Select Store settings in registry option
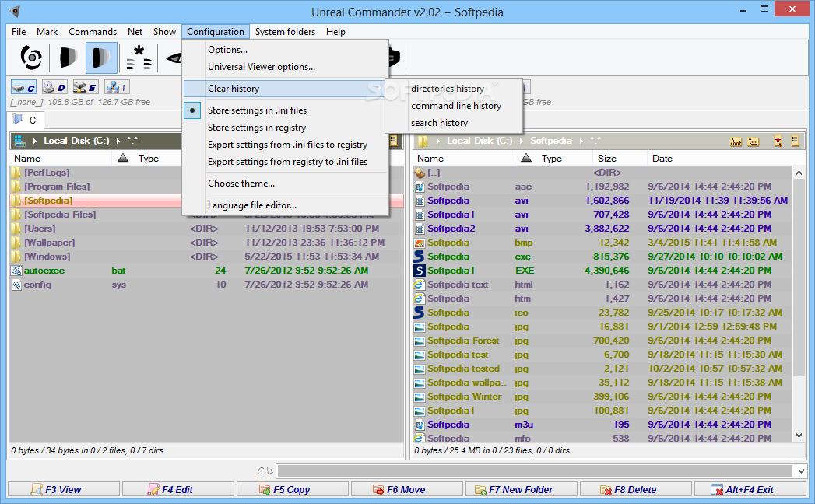Viewport: 815px width, 504px height. (x=286, y=128)
